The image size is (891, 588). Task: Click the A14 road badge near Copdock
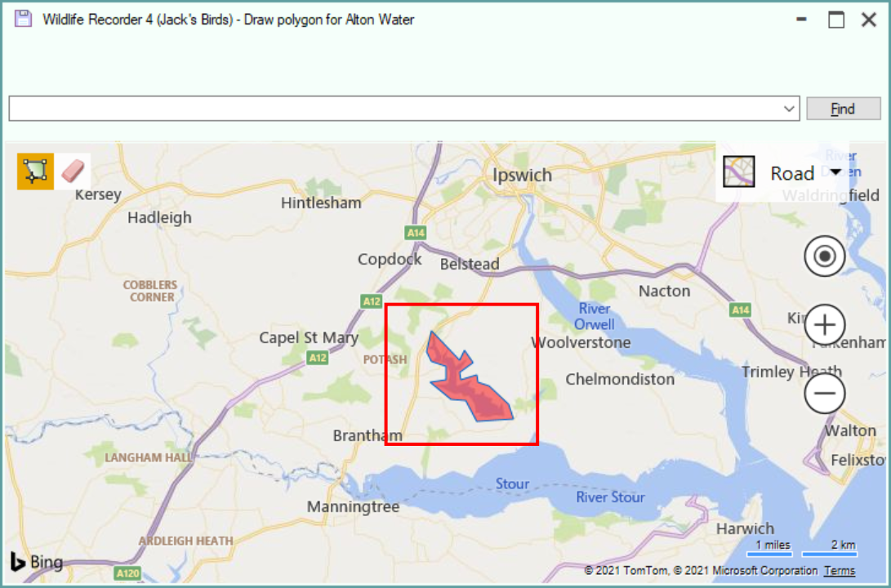(x=416, y=233)
